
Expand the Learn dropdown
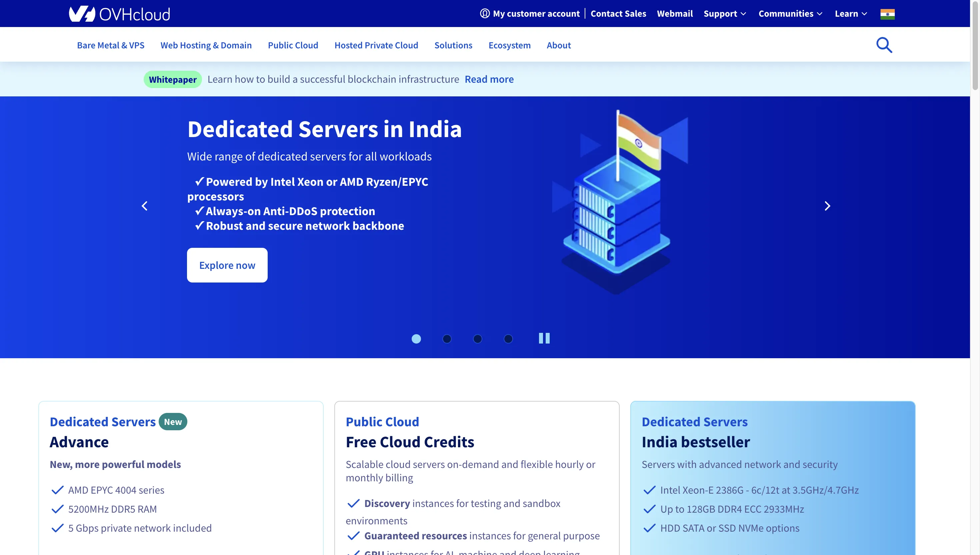(851, 14)
